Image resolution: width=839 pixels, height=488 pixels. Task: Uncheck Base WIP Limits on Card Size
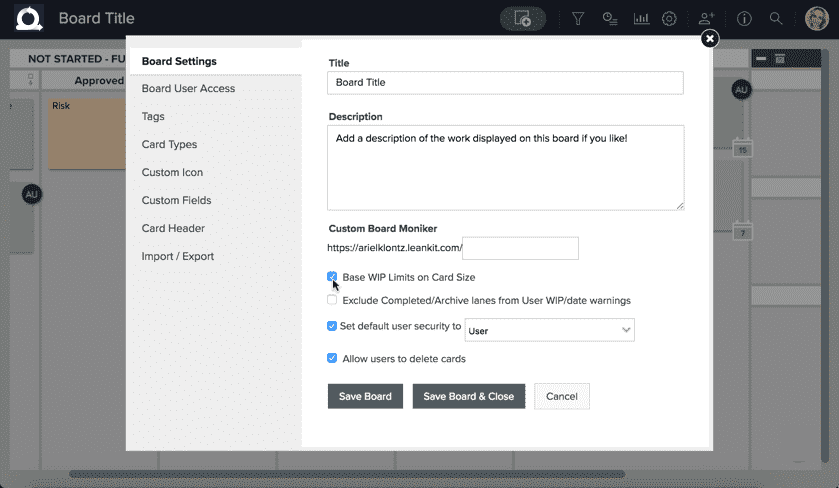coord(332,277)
